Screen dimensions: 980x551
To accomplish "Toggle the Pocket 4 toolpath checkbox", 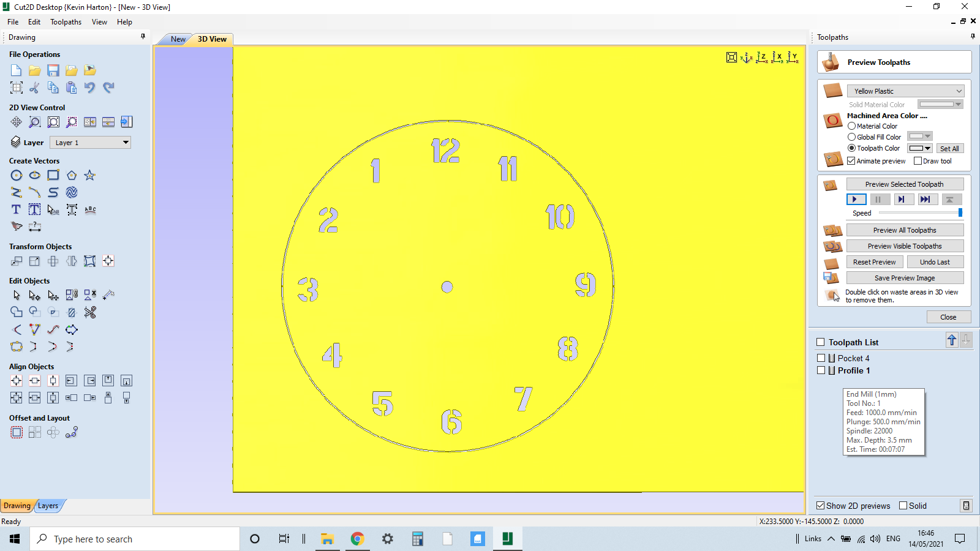I will pos(822,358).
